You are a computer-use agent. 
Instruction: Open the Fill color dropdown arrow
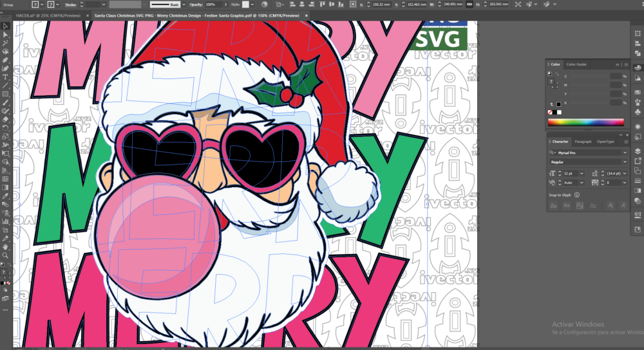42,5
